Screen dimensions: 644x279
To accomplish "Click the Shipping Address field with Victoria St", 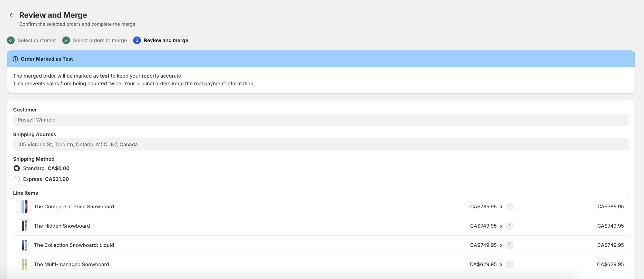I will 321,144.
